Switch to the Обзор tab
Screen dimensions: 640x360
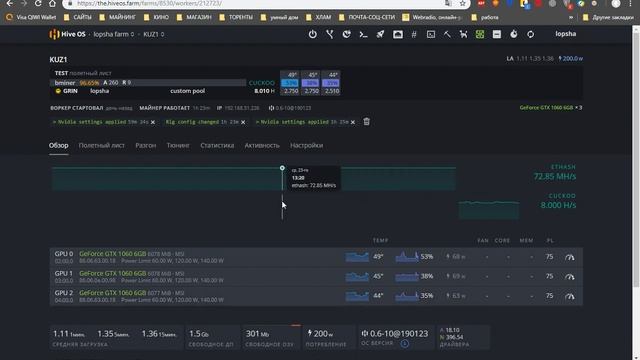(59, 145)
